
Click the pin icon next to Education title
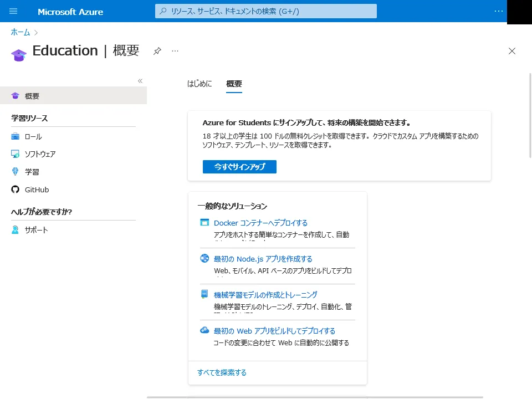(x=157, y=51)
